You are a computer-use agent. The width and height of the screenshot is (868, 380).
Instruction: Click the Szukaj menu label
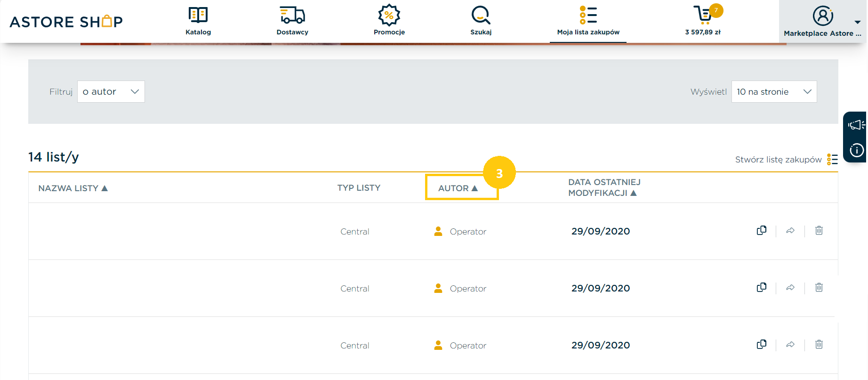(x=481, y=32)
